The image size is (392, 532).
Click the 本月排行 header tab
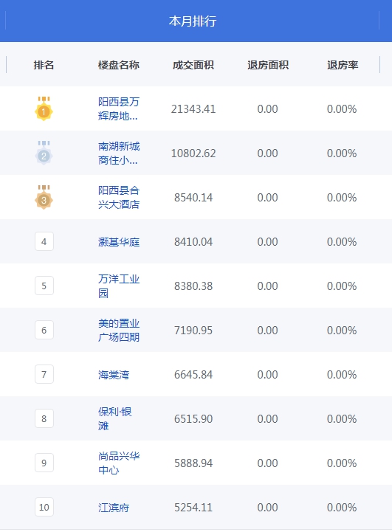(193, 21)
